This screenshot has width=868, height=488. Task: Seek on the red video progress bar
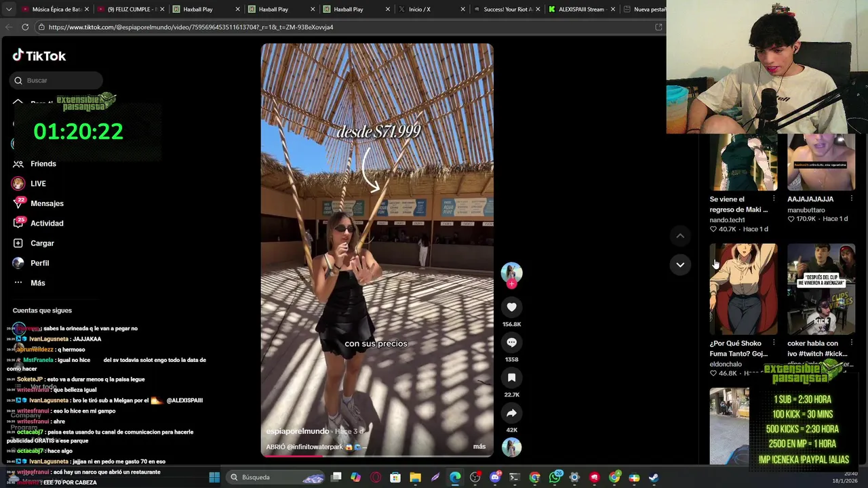(x=377, y=455)
